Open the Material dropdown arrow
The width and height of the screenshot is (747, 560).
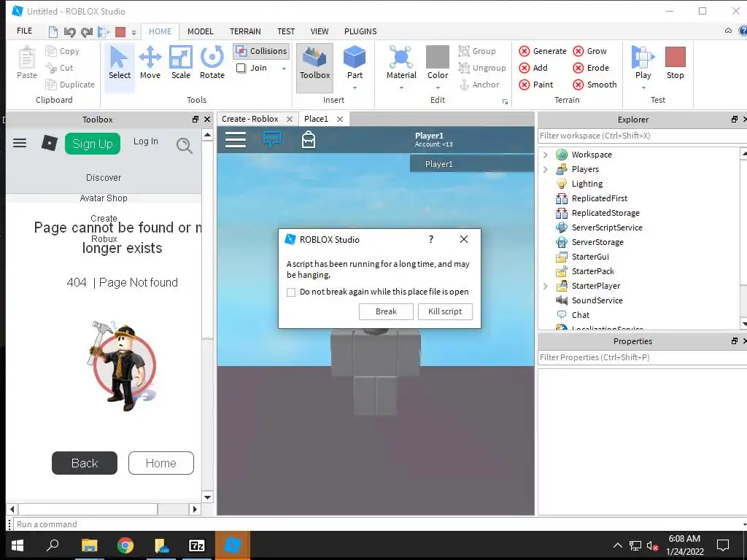tap(401, 87)
